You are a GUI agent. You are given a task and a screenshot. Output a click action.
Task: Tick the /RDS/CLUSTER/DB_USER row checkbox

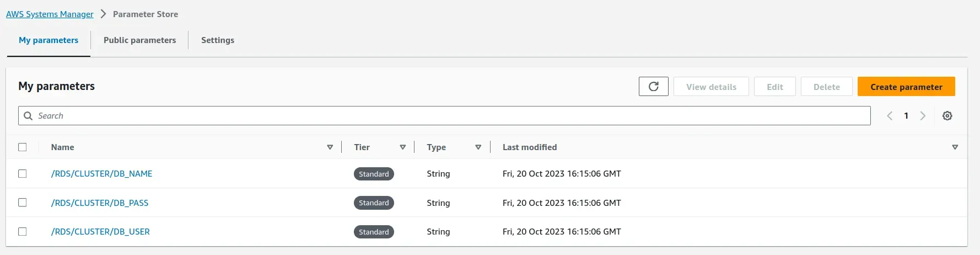pos(23,232)
